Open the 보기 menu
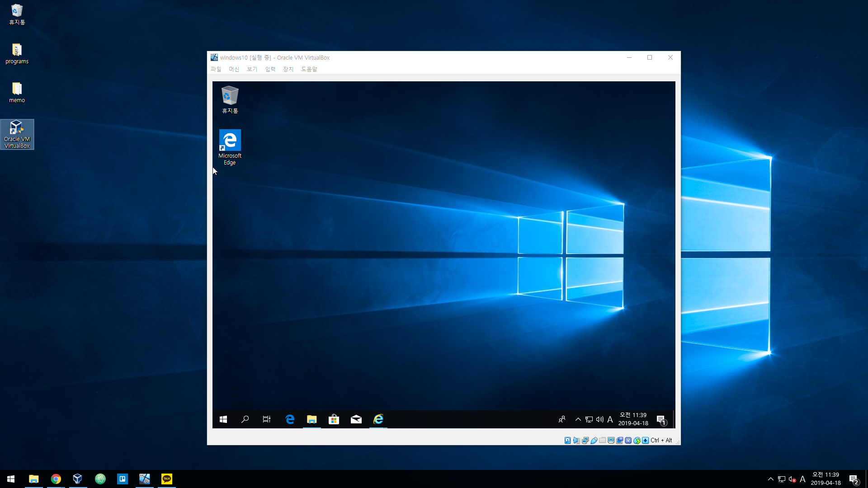This screenshot has height=488, width=868. pos(252,69)
